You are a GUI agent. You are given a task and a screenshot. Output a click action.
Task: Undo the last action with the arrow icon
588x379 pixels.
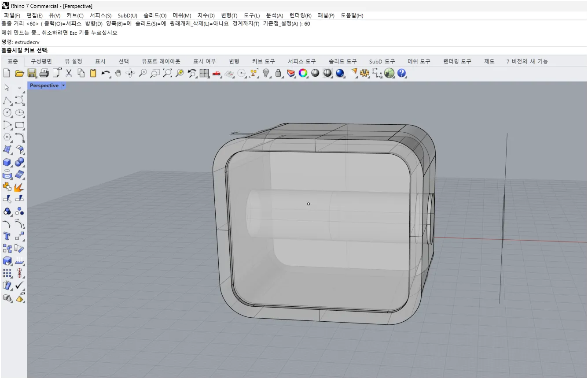pyautogui.click(x=106, y=73)
